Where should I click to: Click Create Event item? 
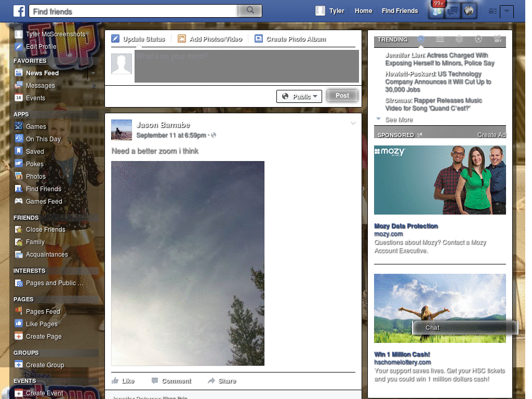click(44, 393)
